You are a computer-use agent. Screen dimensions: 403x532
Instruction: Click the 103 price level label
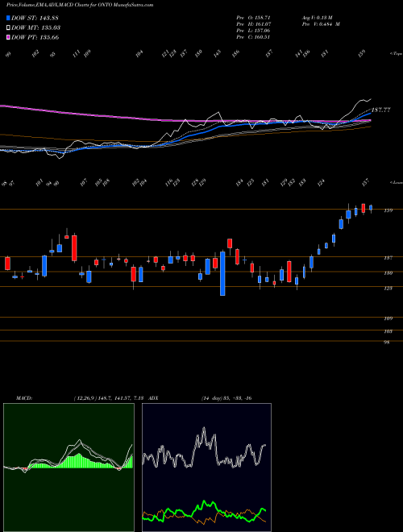coord(388,331)
